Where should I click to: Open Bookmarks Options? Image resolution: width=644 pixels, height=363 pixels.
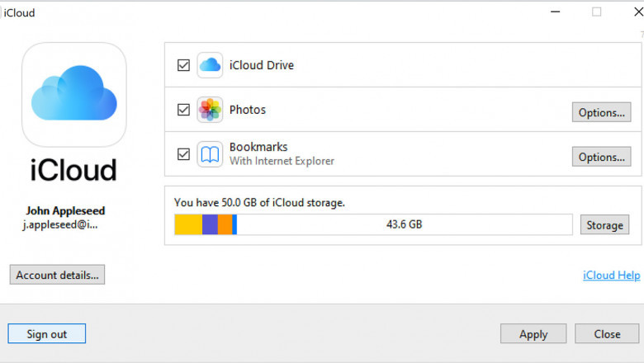click(601, 157)
